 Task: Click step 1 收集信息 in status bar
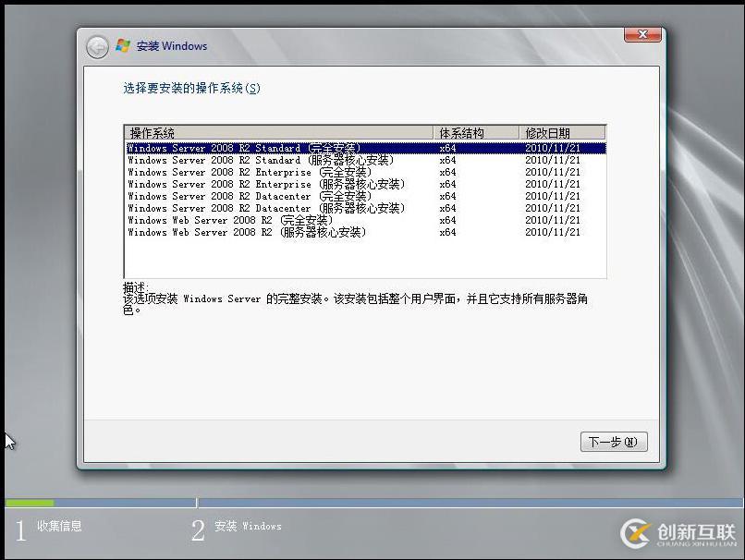click(51, 526)
